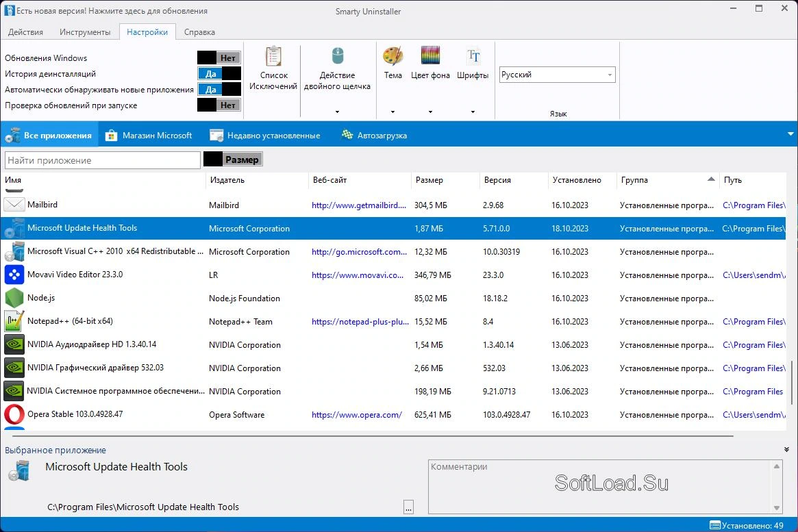Switch to Недавно установленные tab
Image resolution: width=798 pixels, height=532 pixels.
(265, 136)
